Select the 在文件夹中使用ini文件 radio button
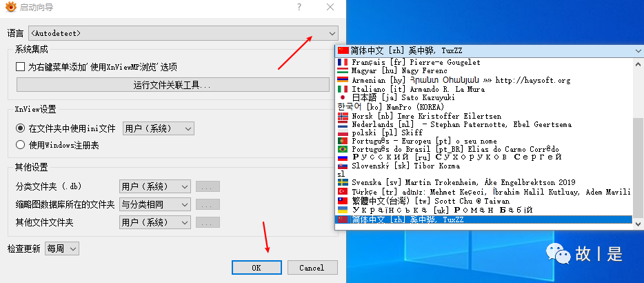The image size is (644, 283). 20,128
